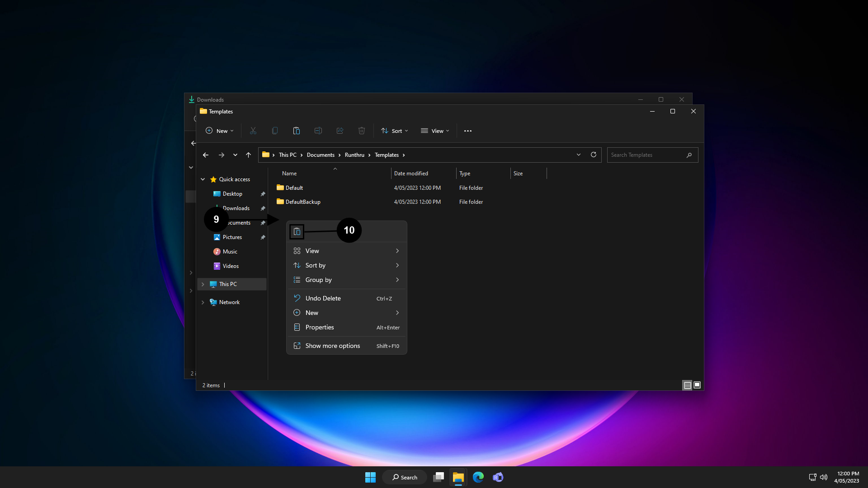Open the Group by submenu
The image size is (868, 488).
pyautogui.click(x=319, y=280)
